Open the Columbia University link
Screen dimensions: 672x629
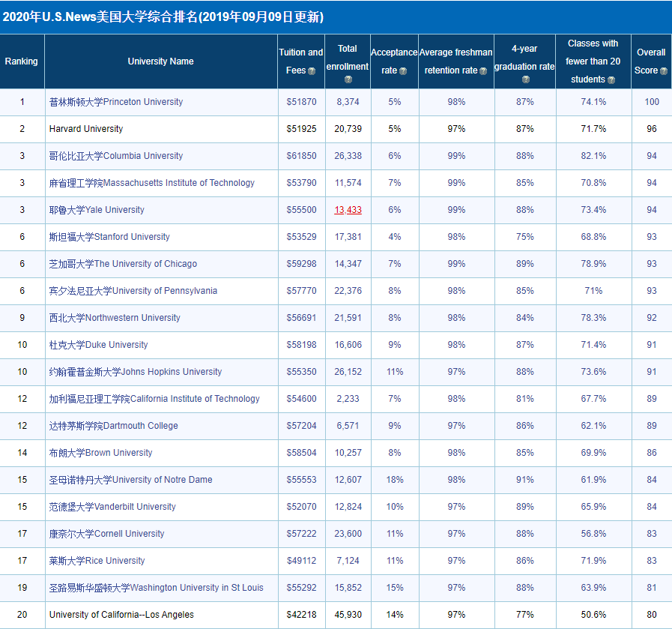pyautogui.click(x=116, y=156)
